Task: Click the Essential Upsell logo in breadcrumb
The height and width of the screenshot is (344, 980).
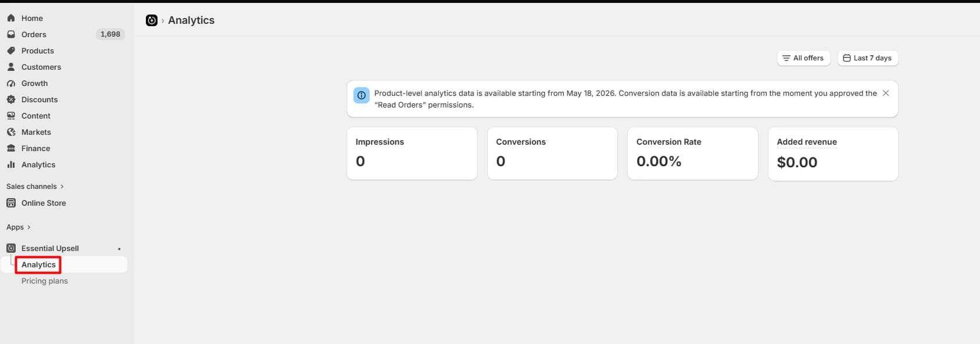Action: [152, 20]
